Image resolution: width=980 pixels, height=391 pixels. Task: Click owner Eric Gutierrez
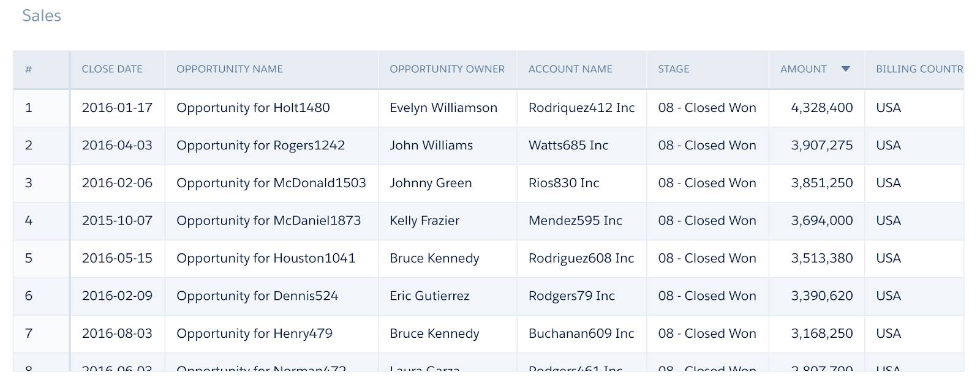[429, 296]
